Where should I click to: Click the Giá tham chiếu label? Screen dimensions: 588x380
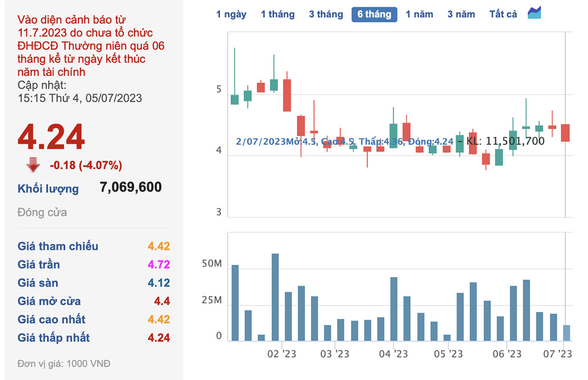click(x=58, y=246)
